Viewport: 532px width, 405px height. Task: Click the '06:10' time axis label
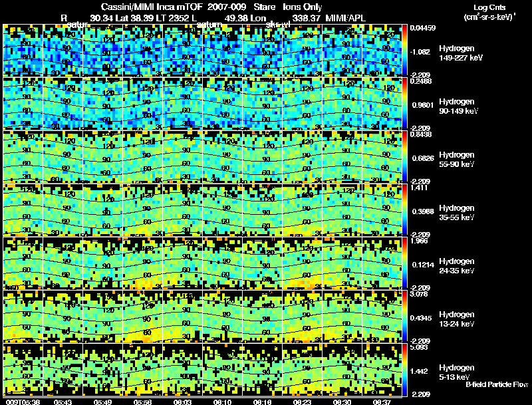click(x=223, y=402)
